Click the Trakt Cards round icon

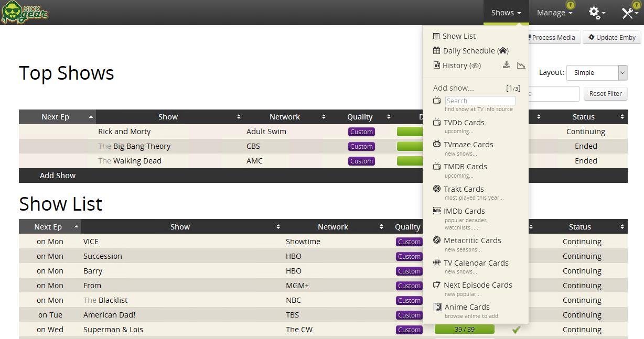point(437,189)
